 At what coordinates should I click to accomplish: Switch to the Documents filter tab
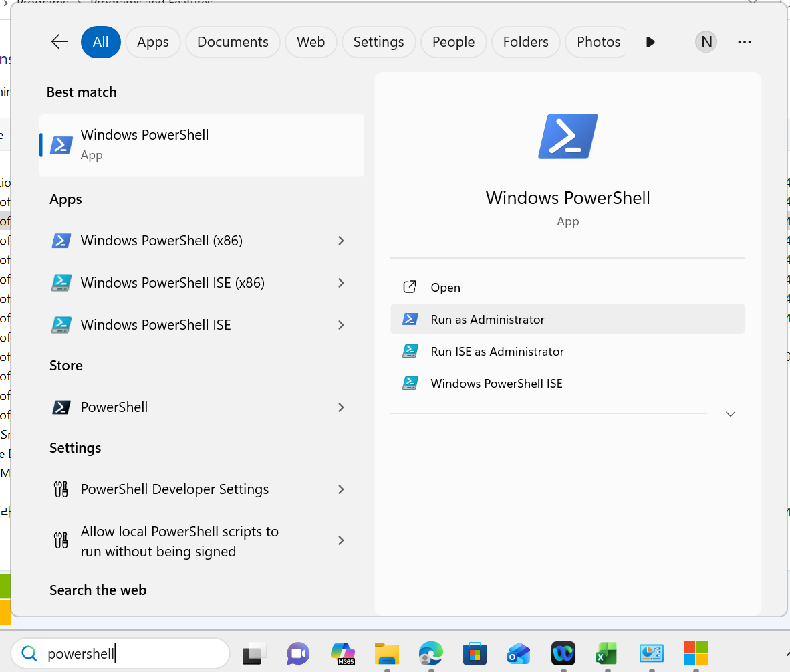pyautogui.click(x=233, y=42)
